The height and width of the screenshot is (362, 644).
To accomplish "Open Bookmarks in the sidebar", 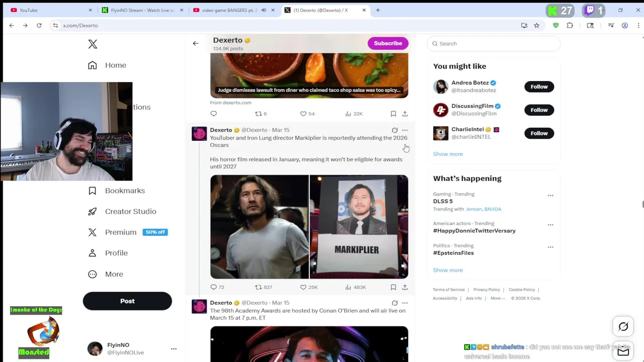I will 116,191.
